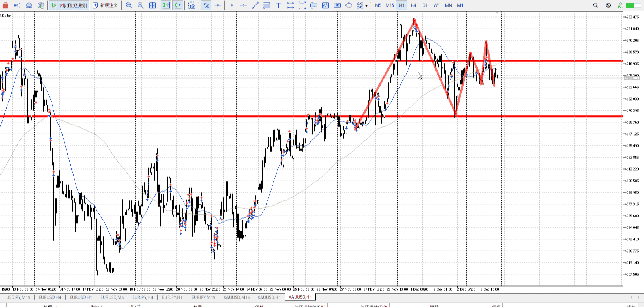The height and width of the screenshot is (307, 644).
Task: Toggle the chart shift option
Action: pyautogui.click(x=178, y=5)
